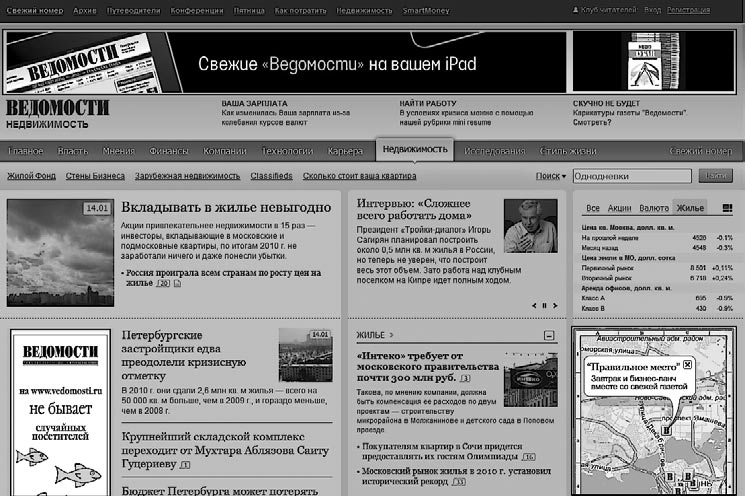Click the Игорь Сагирян interview photo
The width and height of the screenshot is (745, 496).
pos(530,226)
